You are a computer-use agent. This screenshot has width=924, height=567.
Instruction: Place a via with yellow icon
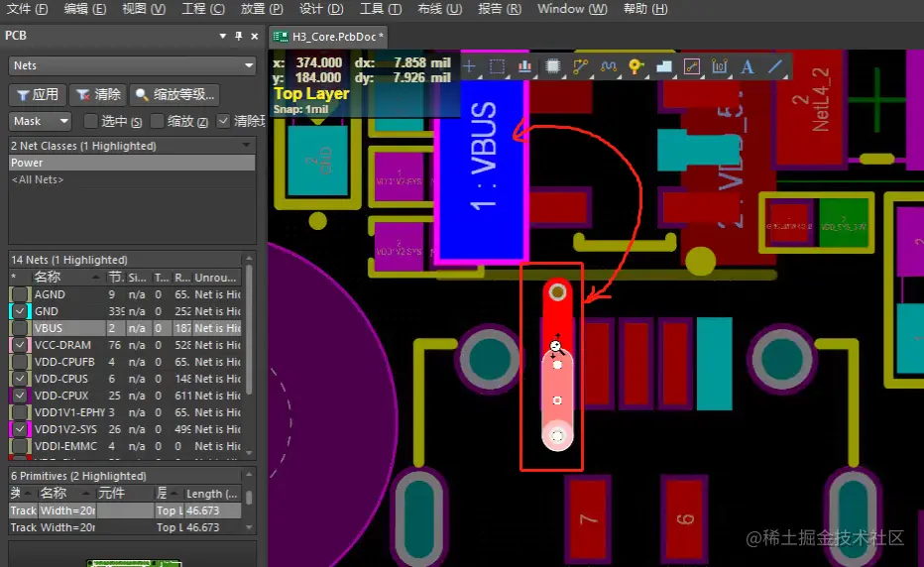coord(635,66)
